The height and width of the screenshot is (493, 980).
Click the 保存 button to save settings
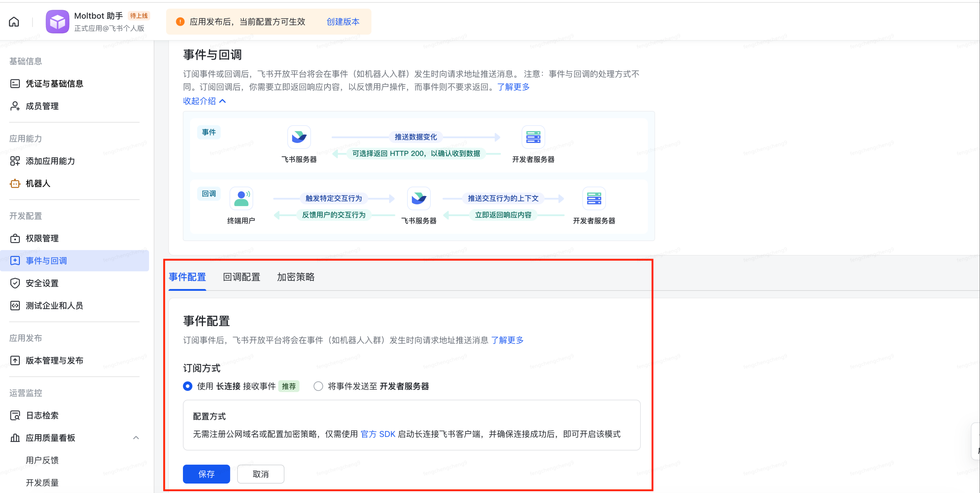point(206,474)
